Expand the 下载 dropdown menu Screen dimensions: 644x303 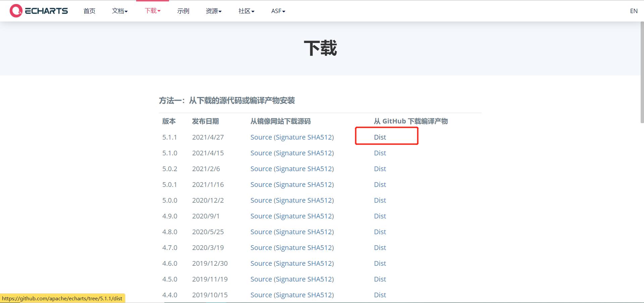click(153, 11)
